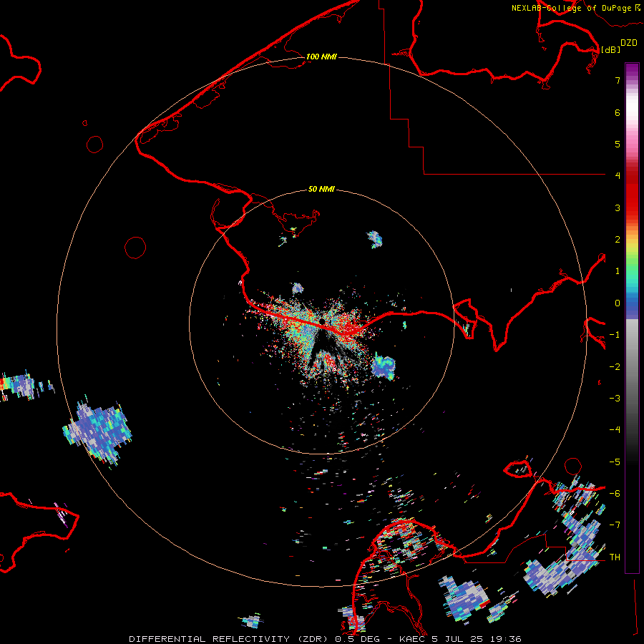Click the KAEC radar site identifier
The height and width of the screenshot is (644, 644).
point(411,639)
